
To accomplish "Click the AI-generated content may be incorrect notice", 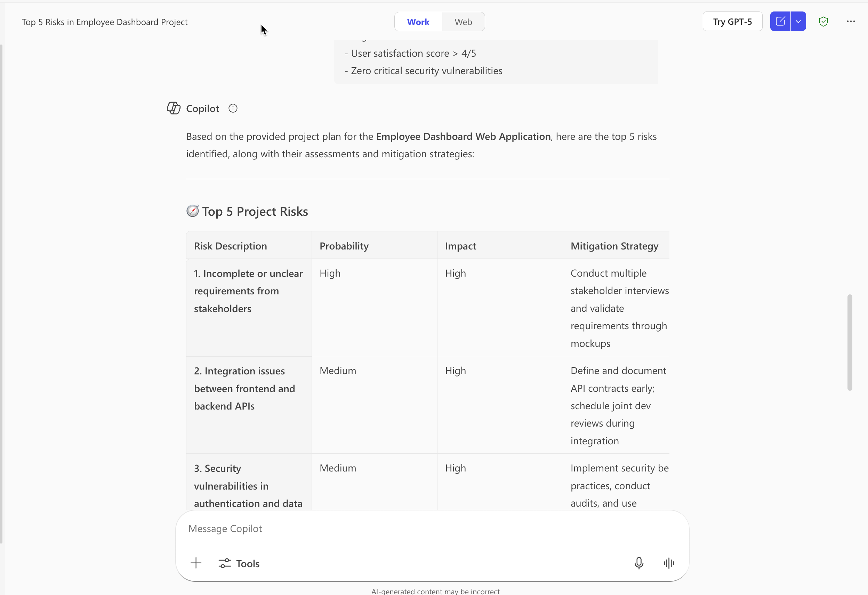I will pyautogui.click(x=435, y=591).
